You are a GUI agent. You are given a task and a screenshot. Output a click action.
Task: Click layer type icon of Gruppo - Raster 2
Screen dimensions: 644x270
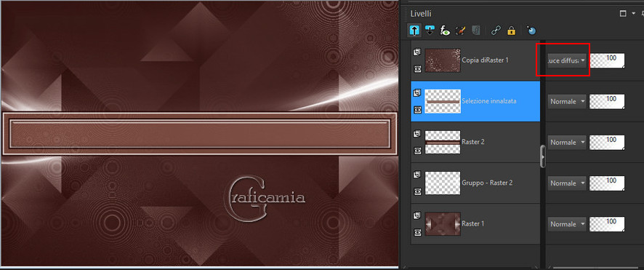click(x=417, y=174)
